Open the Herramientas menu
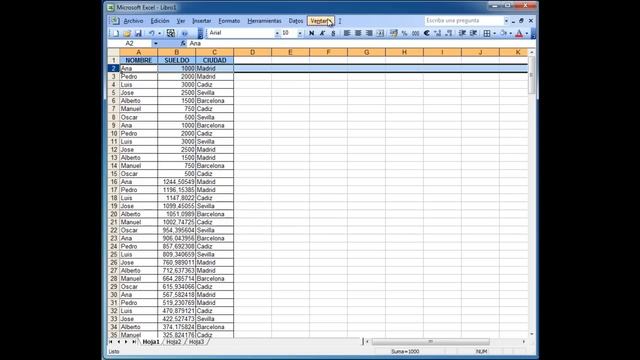 264,21
